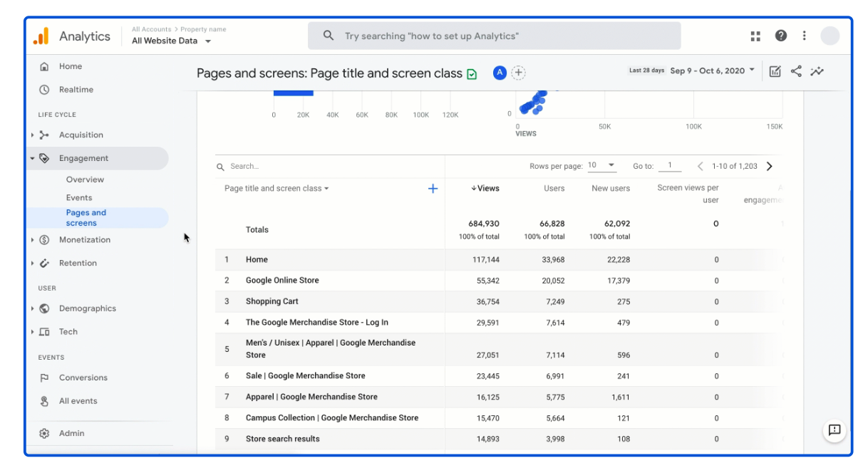Expand the Retention section arrow

(32, 263)
